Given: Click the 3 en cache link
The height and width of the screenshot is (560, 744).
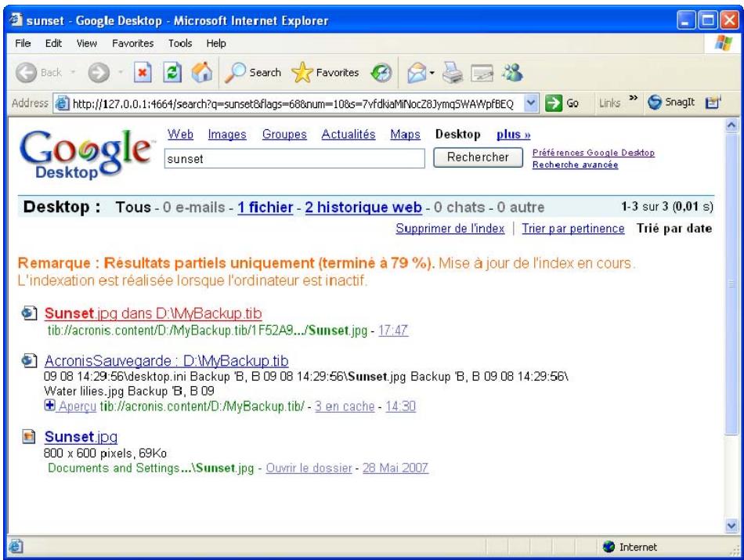Looking at the screenshot, I should click(x=345, y=406).
